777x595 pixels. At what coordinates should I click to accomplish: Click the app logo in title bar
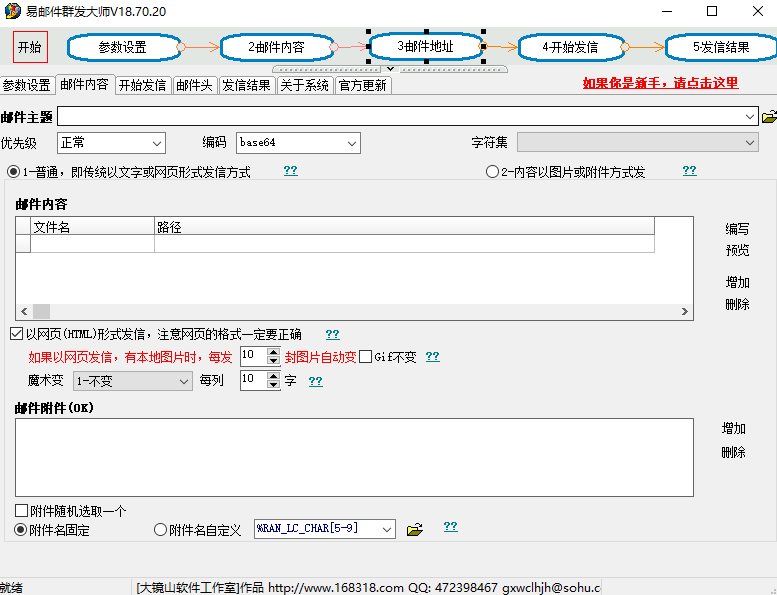[x=12, y=10]
